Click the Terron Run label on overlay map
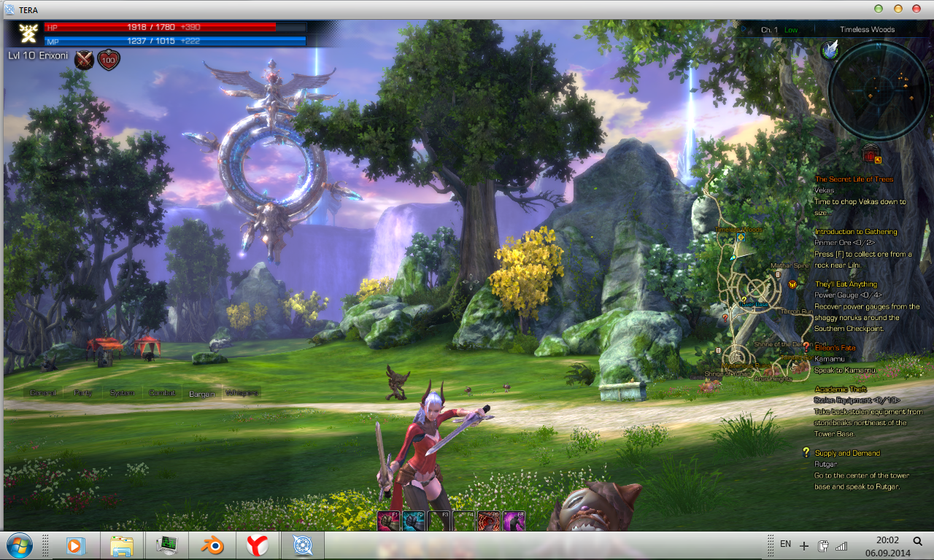 coord(797,311)
